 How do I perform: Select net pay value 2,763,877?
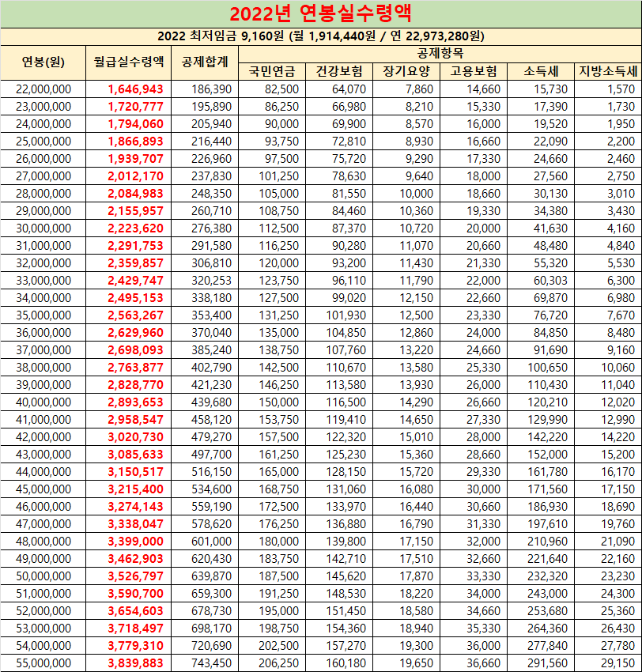[x=135, y=368]
